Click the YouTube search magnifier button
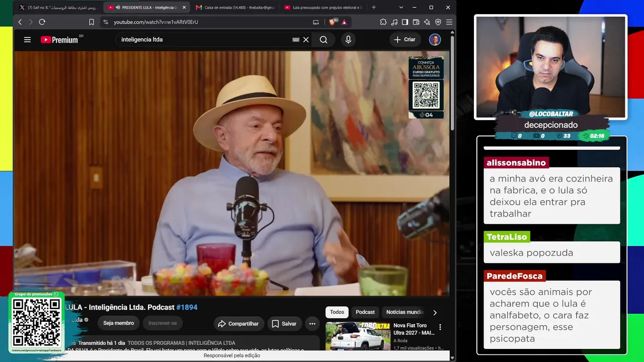Image resolution: width=644 pixels, height=362 pixels. 324,40
